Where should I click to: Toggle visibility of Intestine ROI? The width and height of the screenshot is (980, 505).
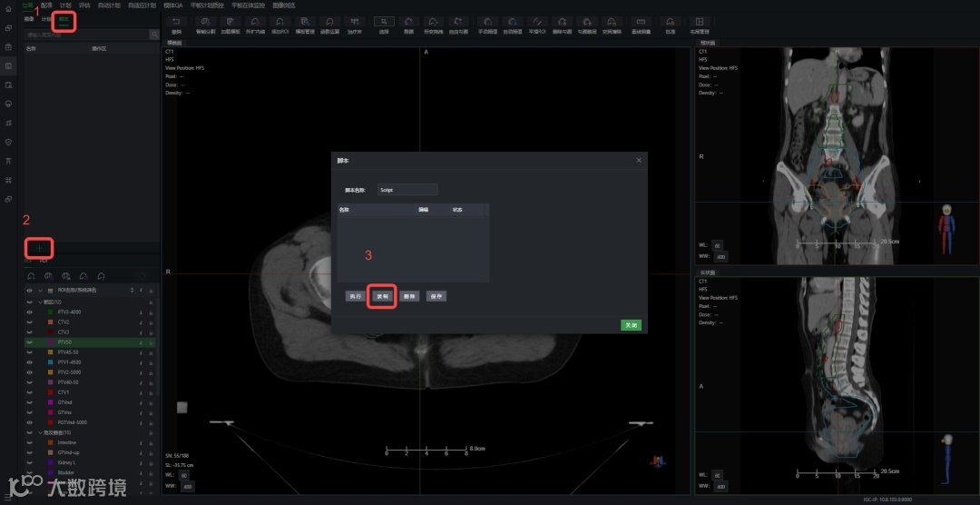29,442
